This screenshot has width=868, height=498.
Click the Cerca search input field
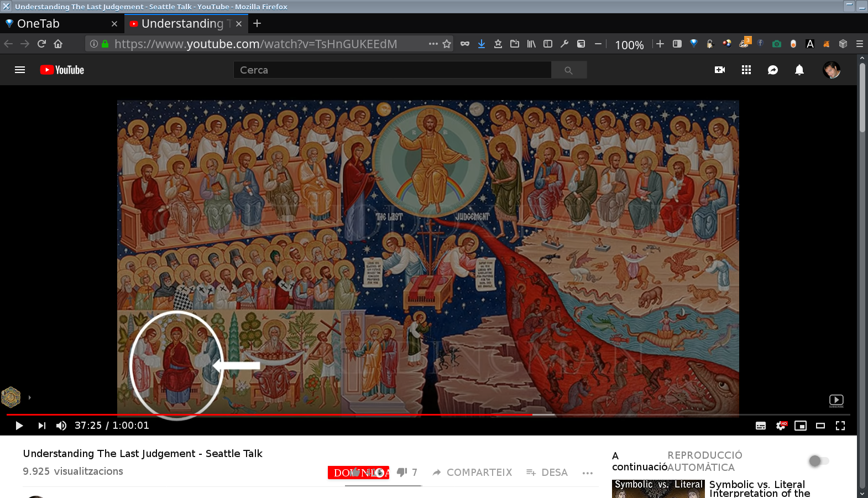tap(392, 70)
